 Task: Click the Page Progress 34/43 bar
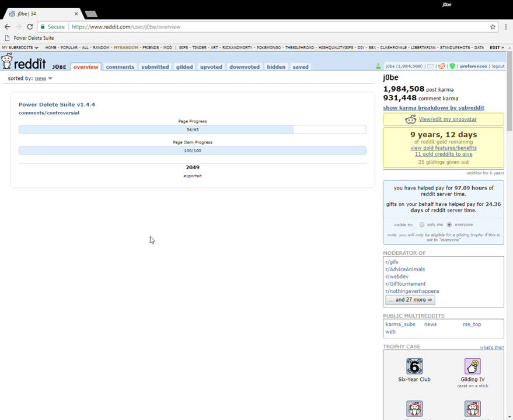(192, 129)
